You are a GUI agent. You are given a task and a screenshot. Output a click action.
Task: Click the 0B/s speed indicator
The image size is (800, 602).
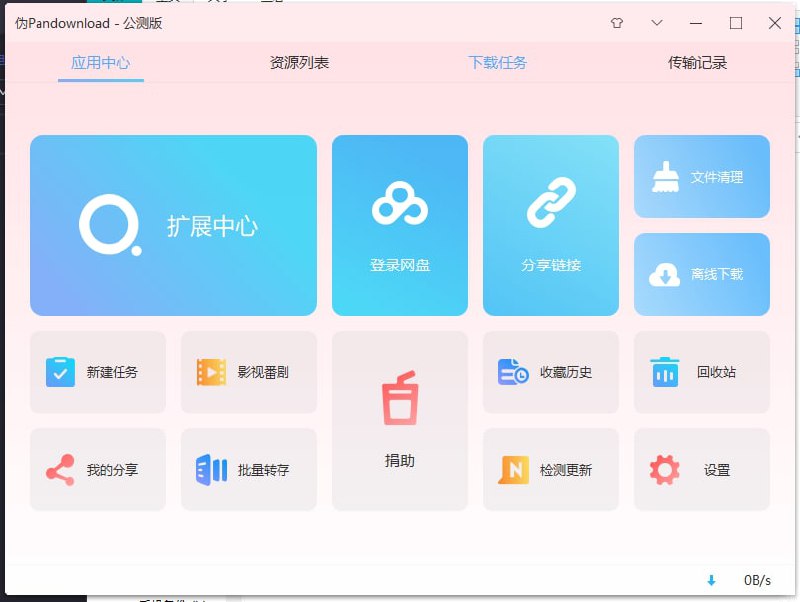756,579
